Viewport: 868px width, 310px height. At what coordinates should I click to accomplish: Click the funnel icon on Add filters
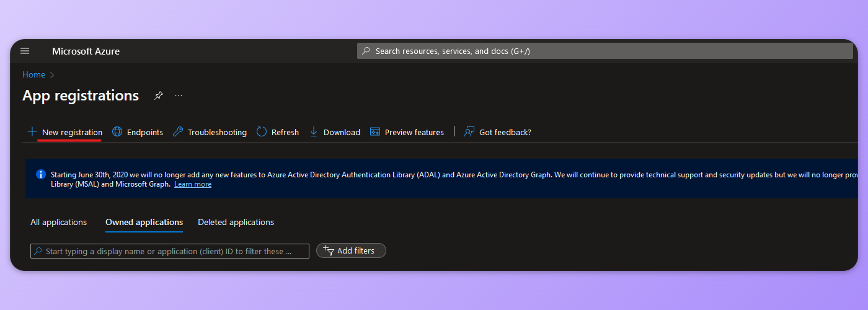point(329,250)
